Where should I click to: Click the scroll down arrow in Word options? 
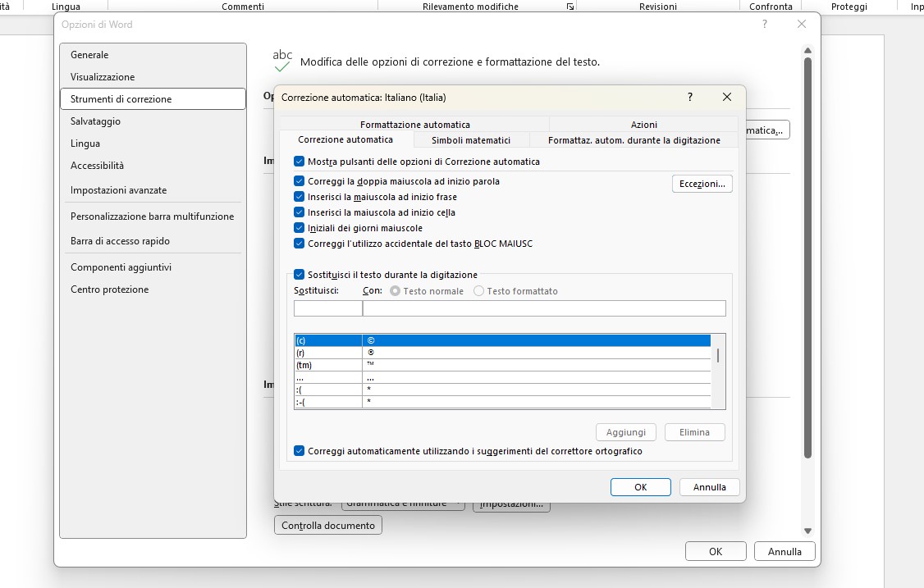pos(807,531)
